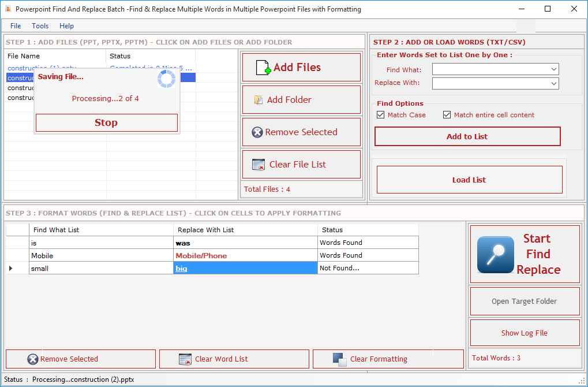Viewport: 588px width, 387px height.
Task: Click the Load List button
Action: pos(470,180)
